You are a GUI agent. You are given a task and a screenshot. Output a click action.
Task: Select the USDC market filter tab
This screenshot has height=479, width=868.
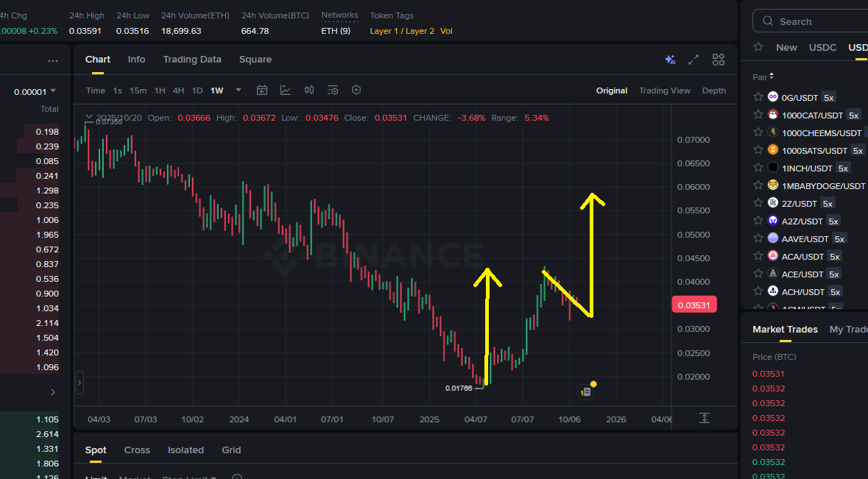pyautogui.click(x=822, y=47)
